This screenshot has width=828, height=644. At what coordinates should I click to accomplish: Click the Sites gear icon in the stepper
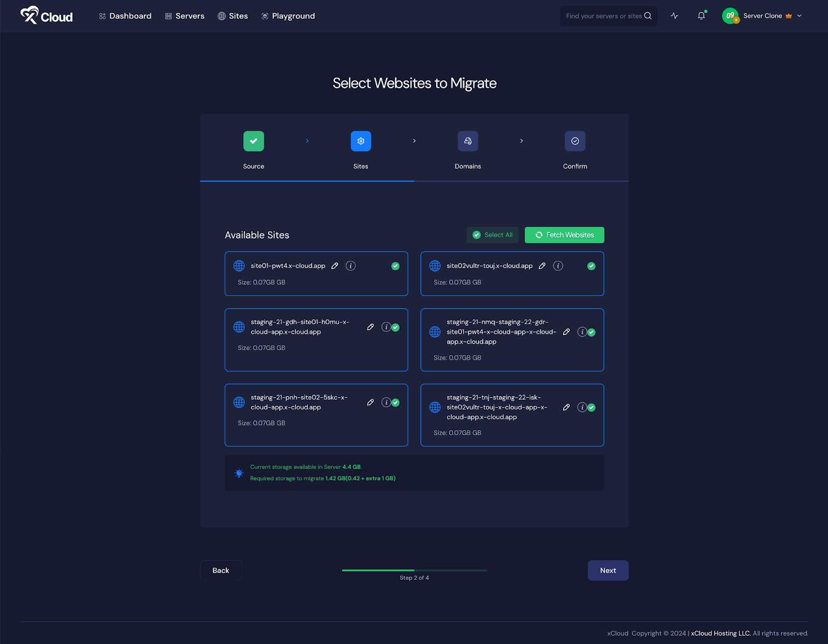tap(361, 141)
